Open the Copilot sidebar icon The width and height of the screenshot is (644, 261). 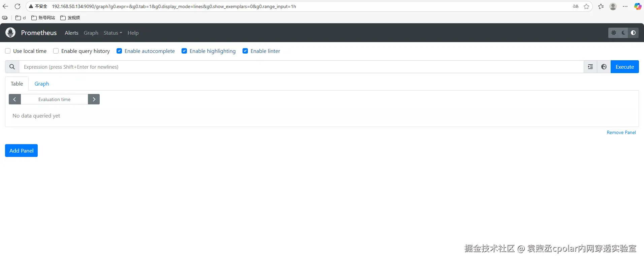tap(638, 6)
